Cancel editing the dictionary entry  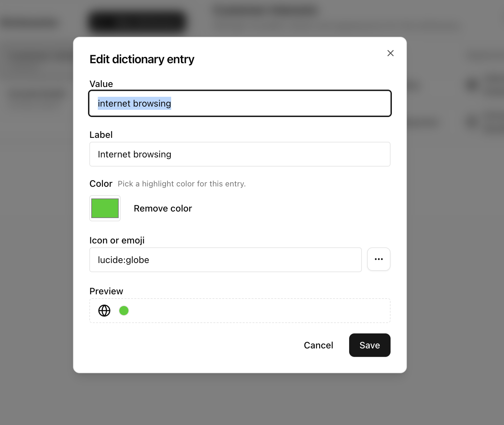pyautogui.click(x=318, y=345)
